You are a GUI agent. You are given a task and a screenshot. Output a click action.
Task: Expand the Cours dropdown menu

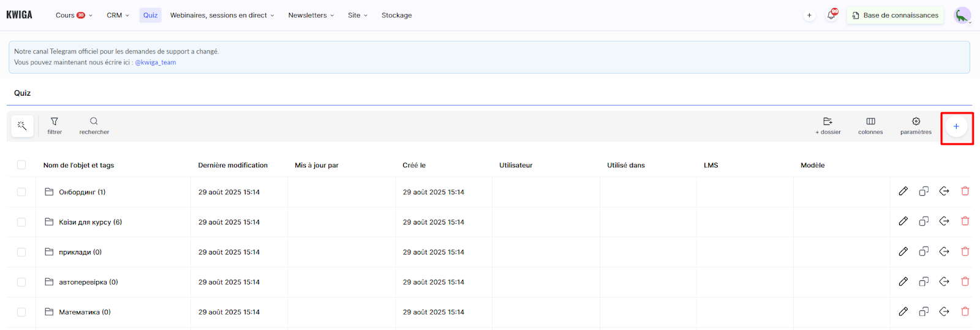point(73,15)
